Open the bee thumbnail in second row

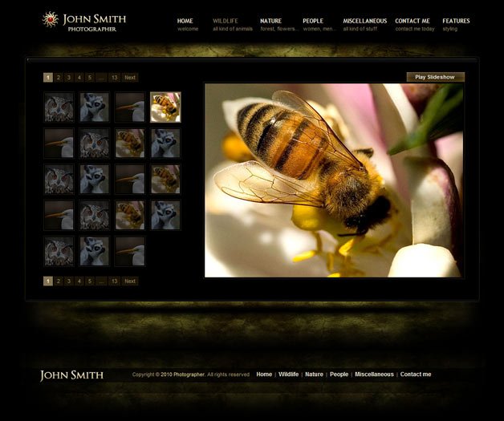130,144
